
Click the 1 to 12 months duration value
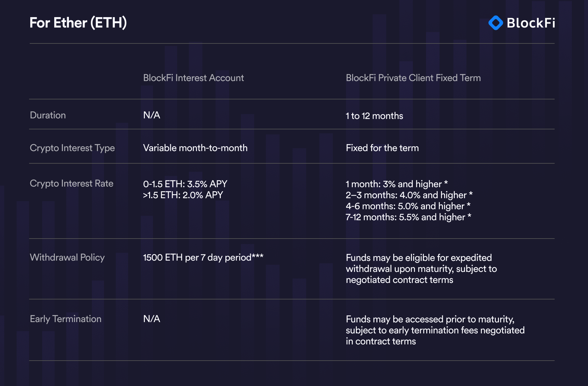tap(374, 116)
